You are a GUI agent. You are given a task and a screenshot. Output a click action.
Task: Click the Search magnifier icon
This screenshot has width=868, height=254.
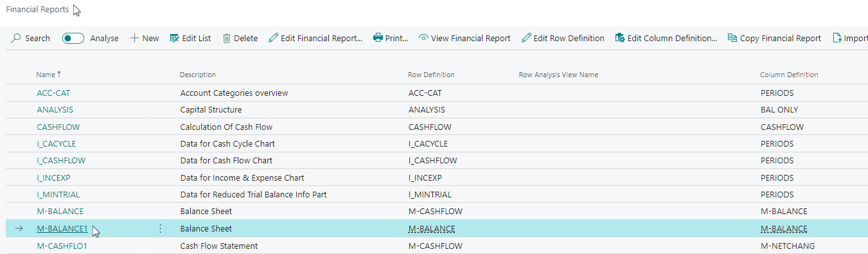tap(16, 39)
